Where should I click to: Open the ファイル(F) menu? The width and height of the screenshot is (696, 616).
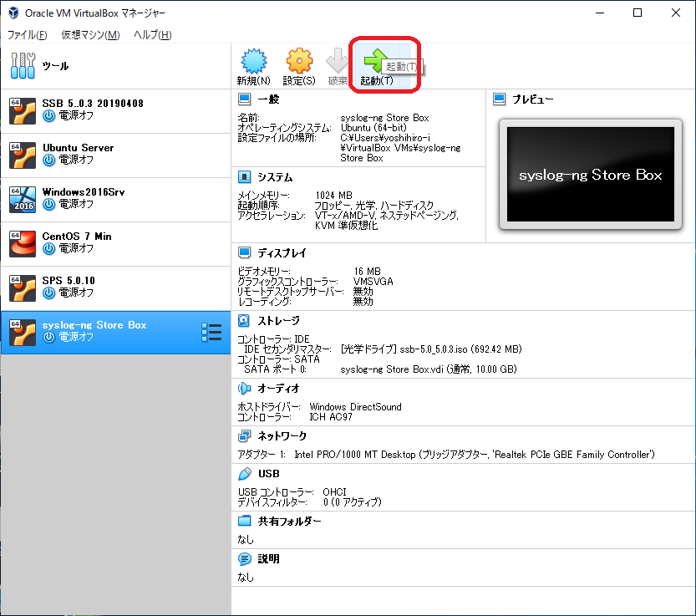[28, 34]
